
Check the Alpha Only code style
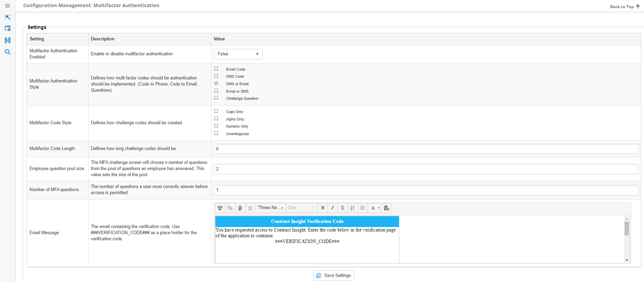(216, 118)
